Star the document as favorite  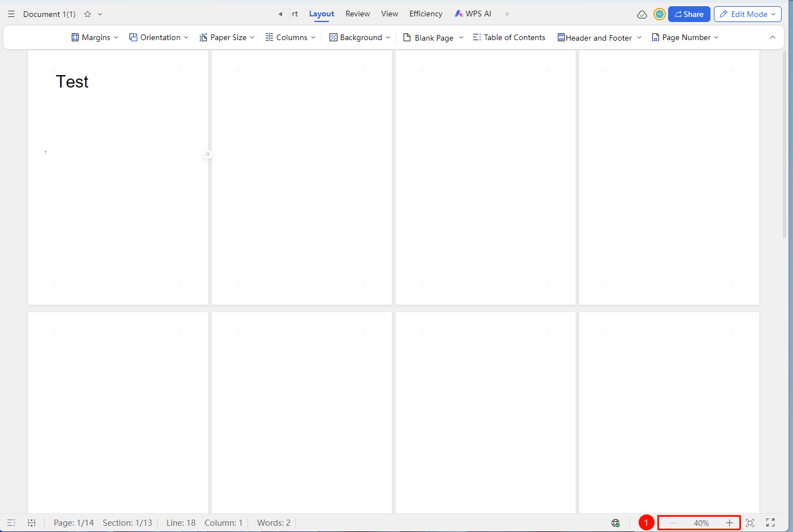pyautogui.click(x=88, y=14)
